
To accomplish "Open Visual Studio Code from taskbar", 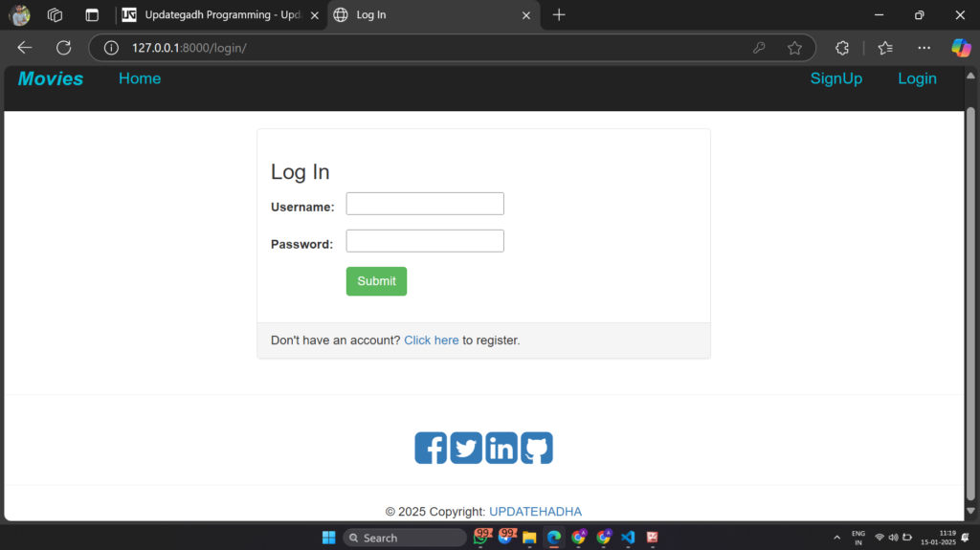I will tap(628, 538).
